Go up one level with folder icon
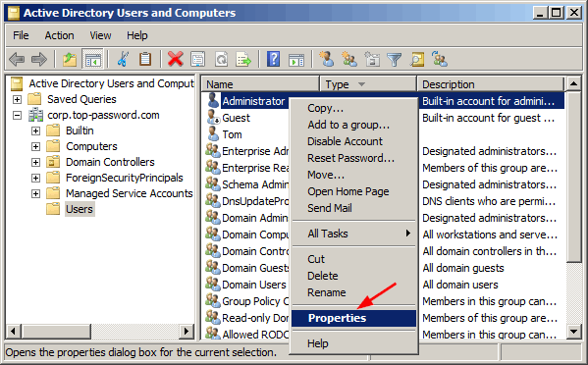Viewport: 588px width, 365px height. click(x=70, y=59)
